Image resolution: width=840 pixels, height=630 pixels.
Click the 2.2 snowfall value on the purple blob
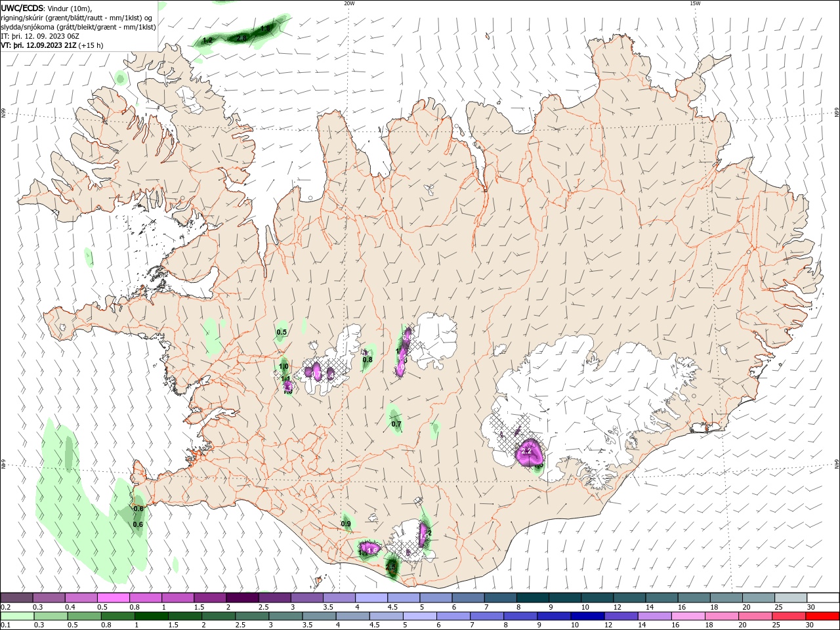point(526,451)
